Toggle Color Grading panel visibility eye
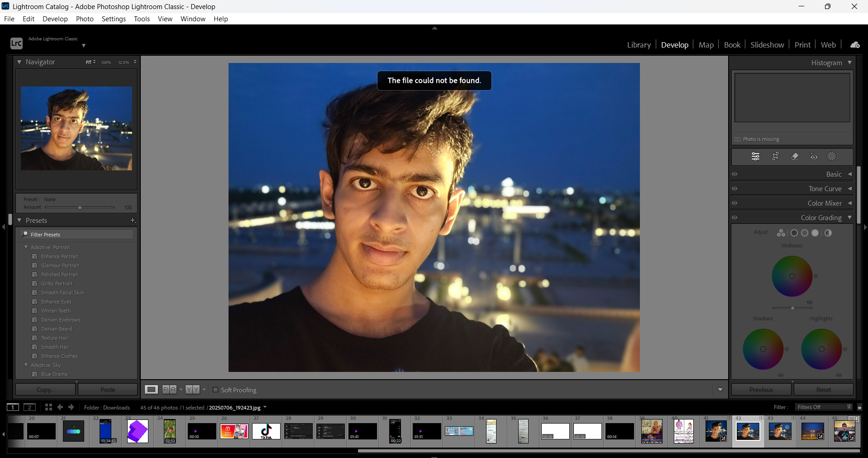This screenshot has height=458, width=868. pyautogui.click(x=734, y=217)
